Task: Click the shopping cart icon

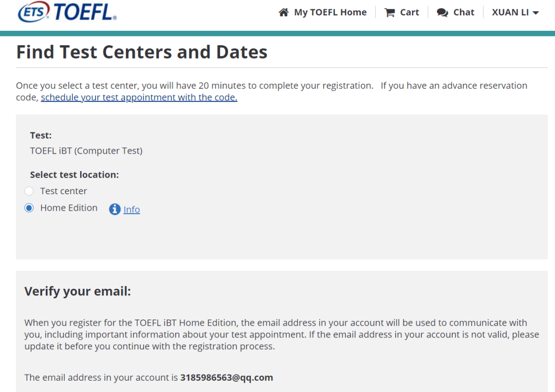Action: (390, 12)
